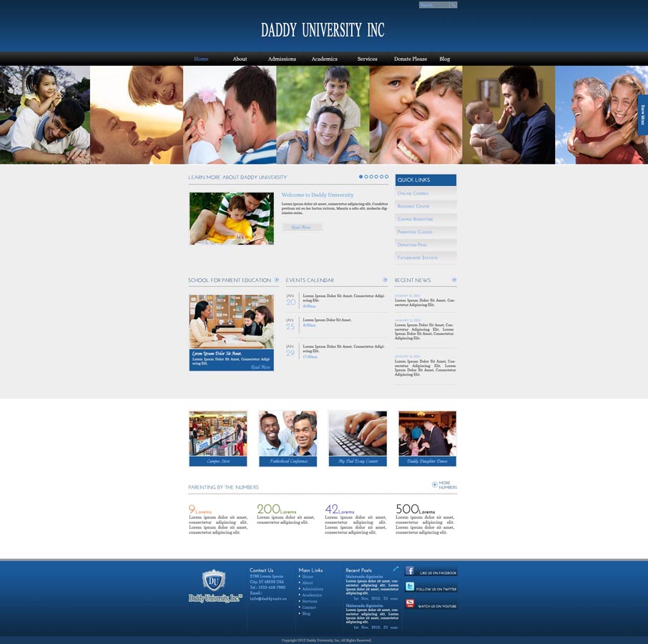Image resolution: width=648 pixels, height=644 pixels.
Task: Select the first carousel pagination dot
Action: pos(360,175)
